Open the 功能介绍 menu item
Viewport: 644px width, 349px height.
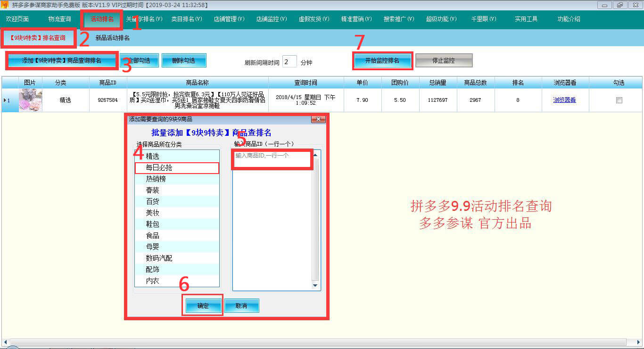tap(569, 19)
